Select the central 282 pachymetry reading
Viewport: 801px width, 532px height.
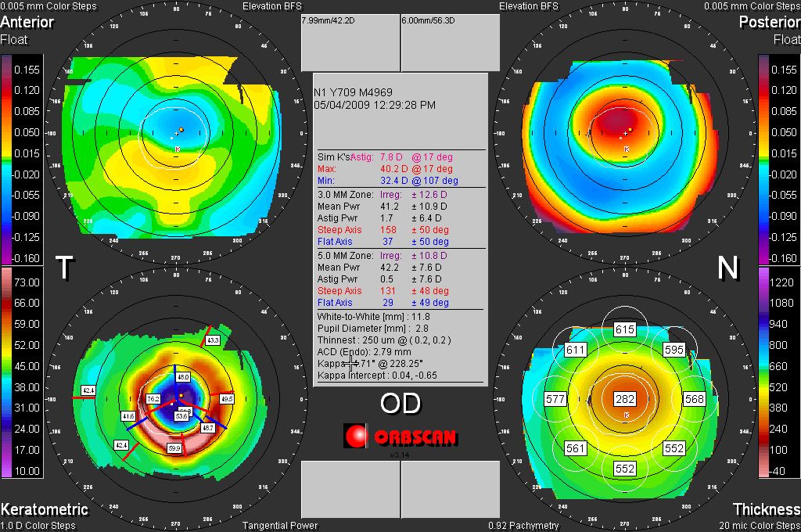[624, 399]
